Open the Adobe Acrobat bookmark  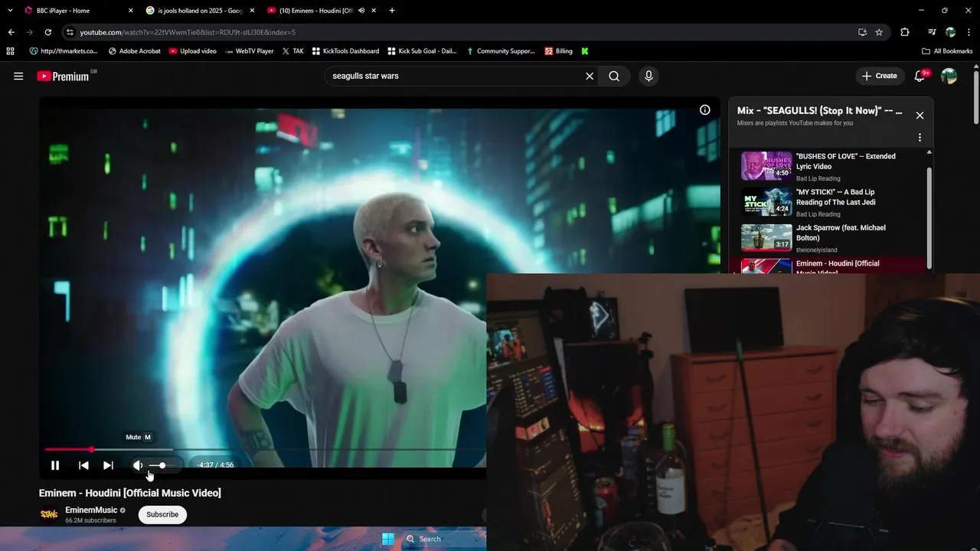pos(135,51)
